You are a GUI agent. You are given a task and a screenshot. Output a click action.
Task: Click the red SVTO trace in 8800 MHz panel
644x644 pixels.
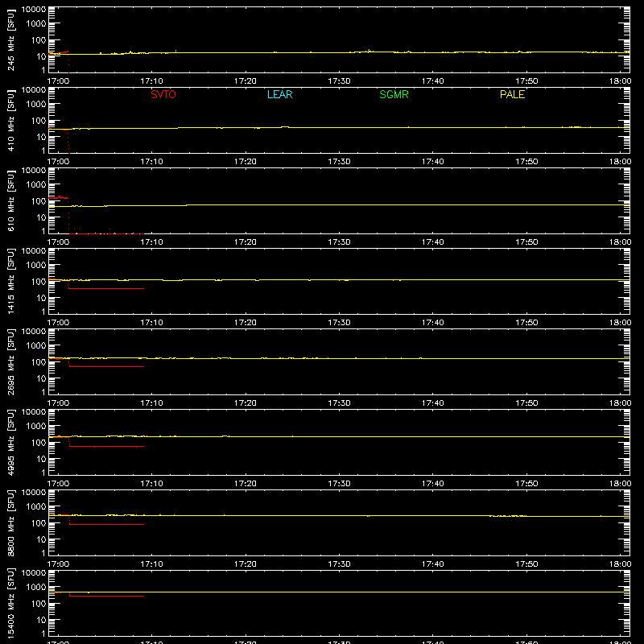tap(107, 525)
